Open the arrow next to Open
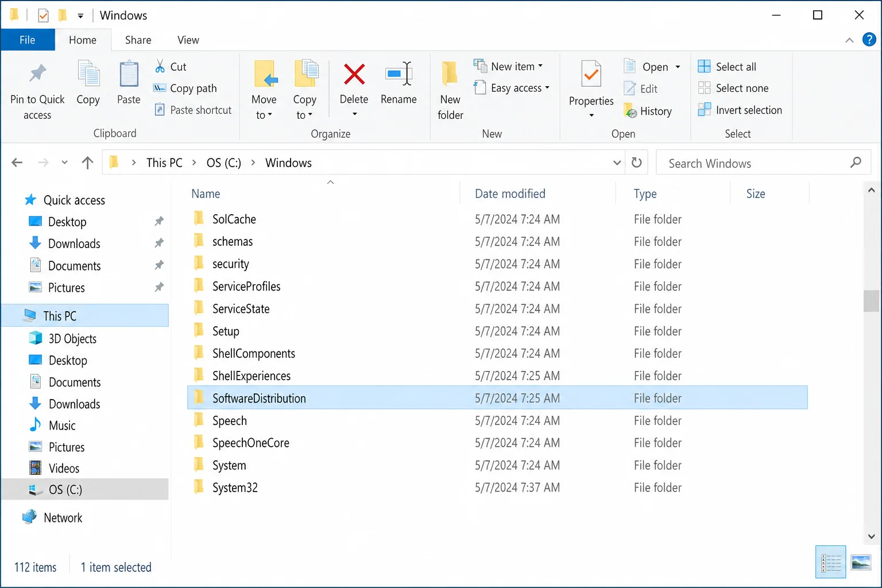The width and height of the screenshot is (882, 588). click(678, 67)
